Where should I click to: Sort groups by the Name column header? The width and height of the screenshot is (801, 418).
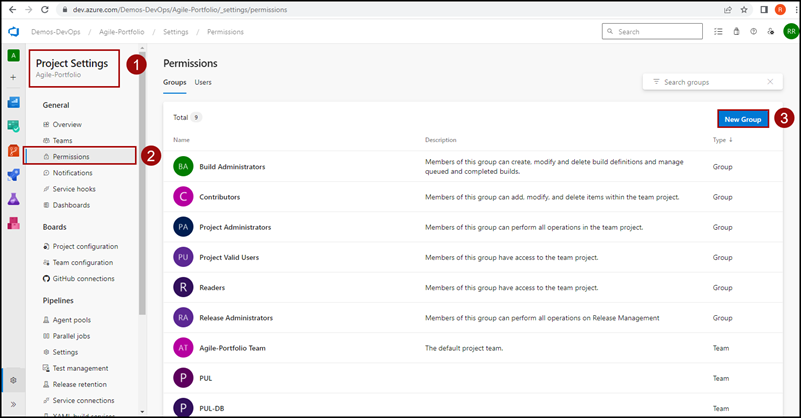point(181,140)
